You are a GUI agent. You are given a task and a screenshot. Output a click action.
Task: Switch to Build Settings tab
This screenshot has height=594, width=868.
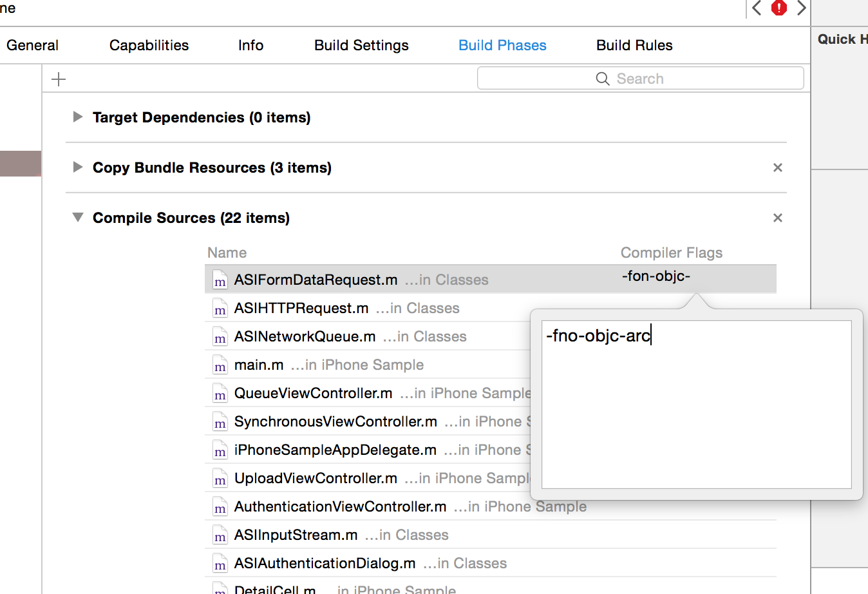(361, 45)
